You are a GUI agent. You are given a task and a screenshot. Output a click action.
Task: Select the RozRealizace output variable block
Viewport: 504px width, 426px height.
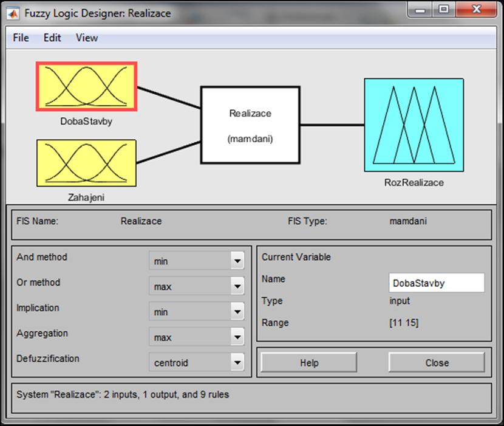(x=414, y=125)
